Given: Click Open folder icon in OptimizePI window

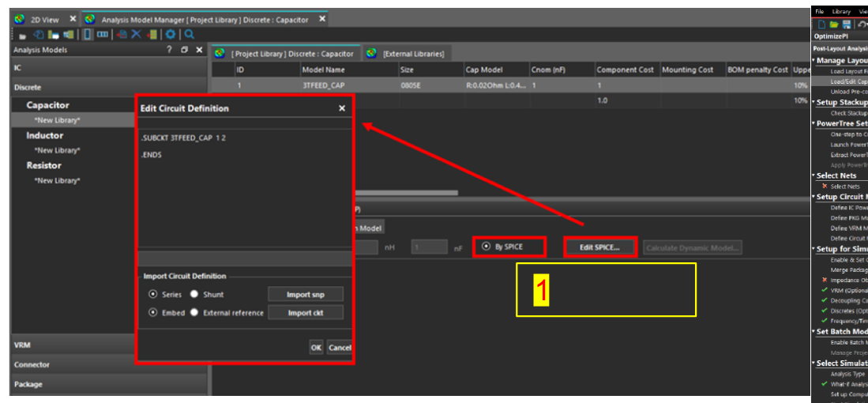Looking at the screenshot, I should click(x=834, y=24).
